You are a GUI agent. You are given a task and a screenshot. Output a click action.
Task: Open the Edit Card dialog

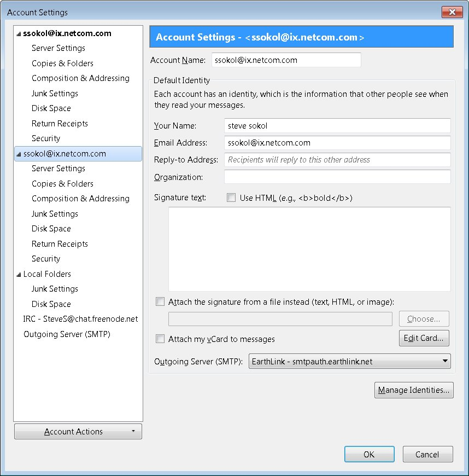pos(424,338)
